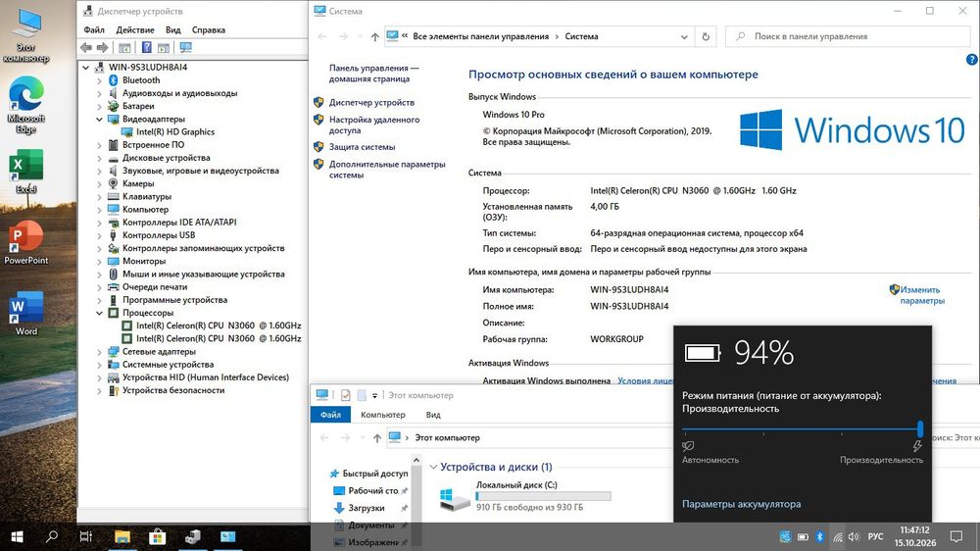Screen dimensions: 980x551
Task: Open PowerPoint desktop shortcut
Action: pyautogui.click(x=25, y=243)
